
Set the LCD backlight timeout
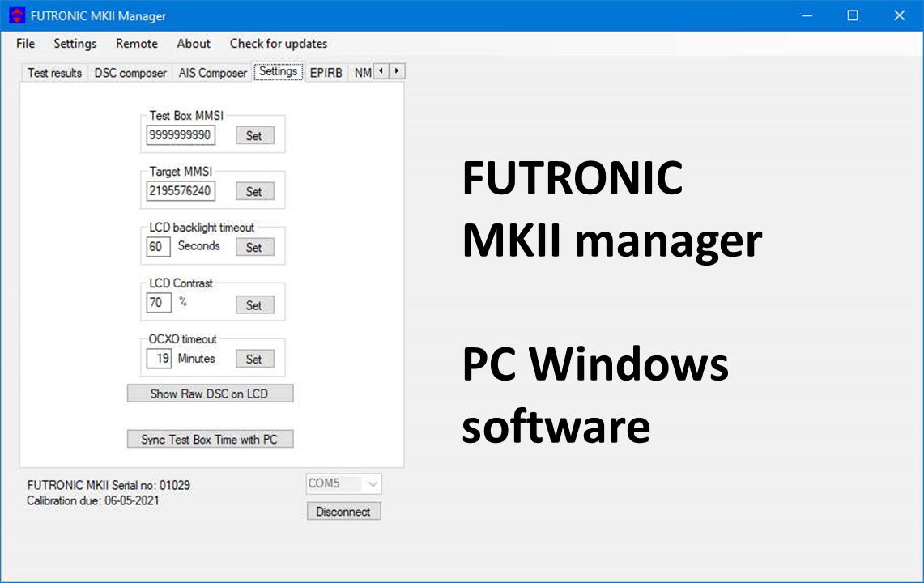[x=254, y=248]
